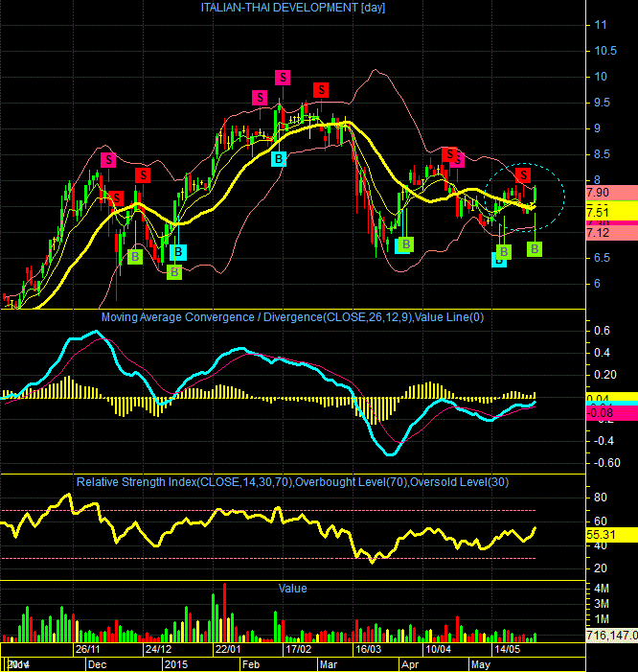Viewport: 638px width, 672px height.
Task: Click the 20 RSI axis label
Action: [x=601, y=568]
